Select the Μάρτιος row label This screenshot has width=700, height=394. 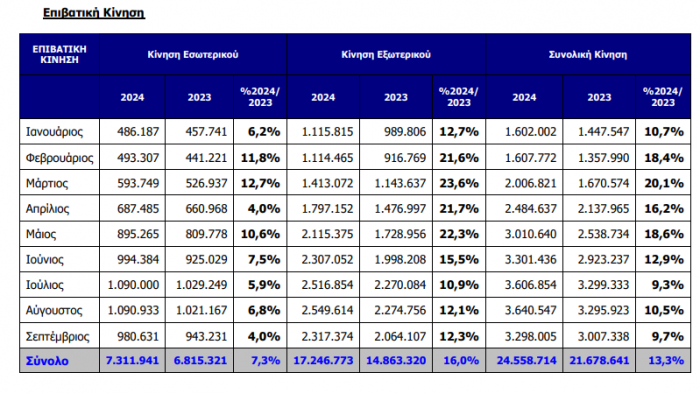[47, 183]
